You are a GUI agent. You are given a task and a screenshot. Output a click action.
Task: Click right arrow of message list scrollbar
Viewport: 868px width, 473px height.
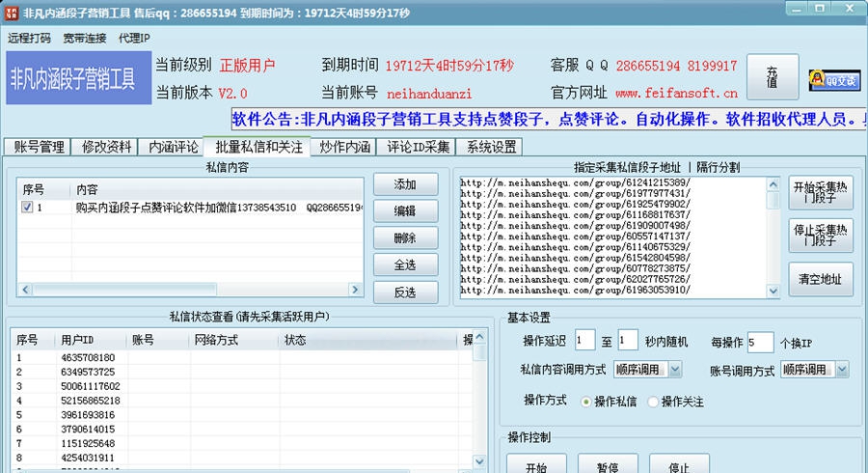(x=355, y=290)
